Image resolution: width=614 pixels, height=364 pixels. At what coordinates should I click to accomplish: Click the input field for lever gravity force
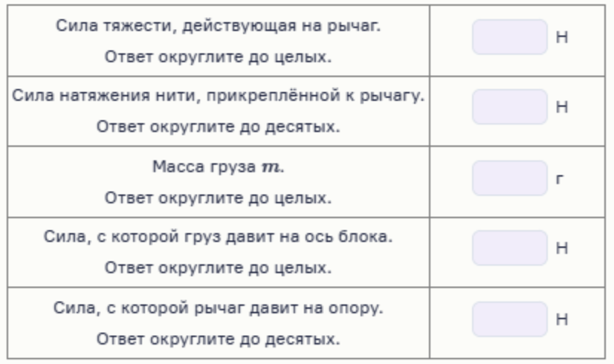(510, 37)
